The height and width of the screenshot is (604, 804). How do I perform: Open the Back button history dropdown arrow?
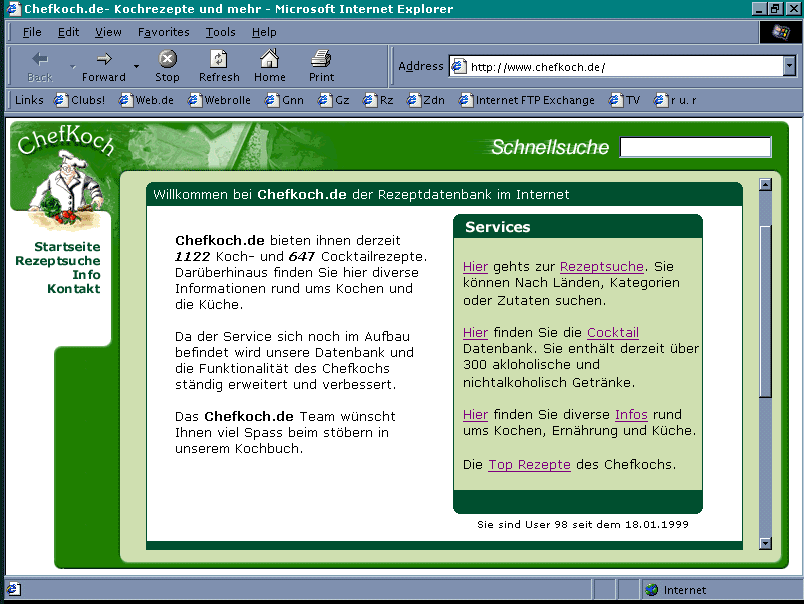coord(72,67)
